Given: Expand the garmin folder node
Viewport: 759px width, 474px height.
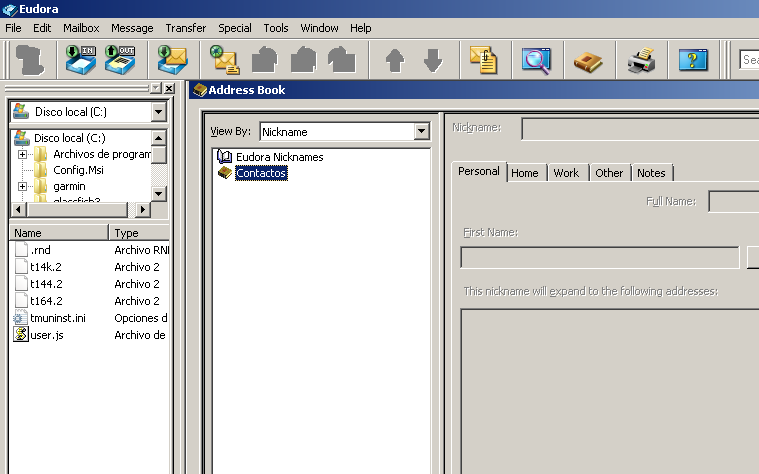Looking at the screenshot, I should pyautogui.click(x=22, y=186).
